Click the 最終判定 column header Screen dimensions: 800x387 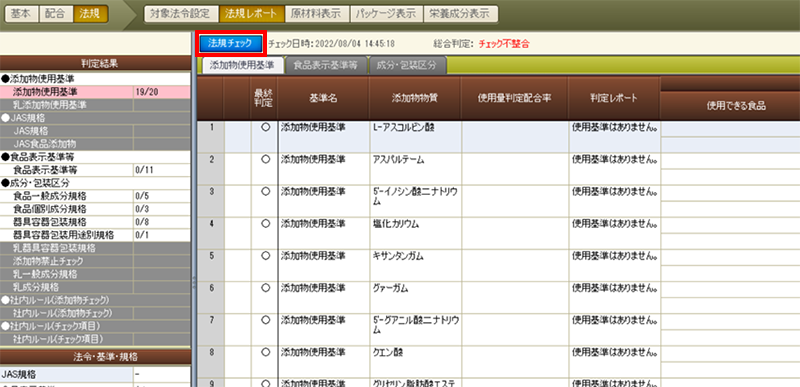pos(264,98)
